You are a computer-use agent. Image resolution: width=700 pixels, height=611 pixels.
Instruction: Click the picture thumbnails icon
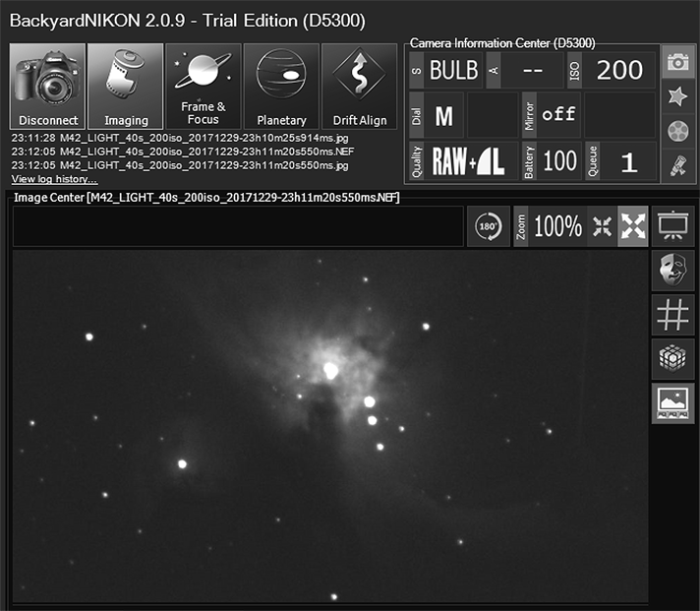[672, 402]
